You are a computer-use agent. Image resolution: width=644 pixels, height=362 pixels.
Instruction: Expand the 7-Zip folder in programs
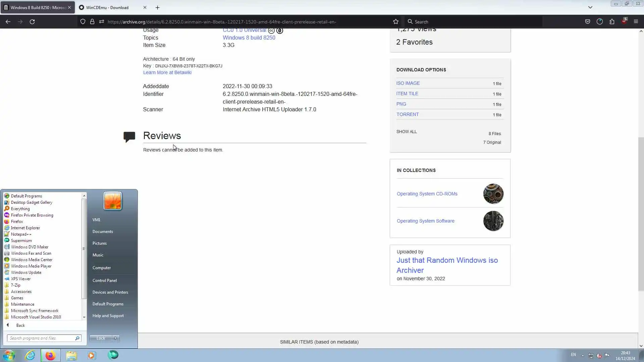point(15,285)
